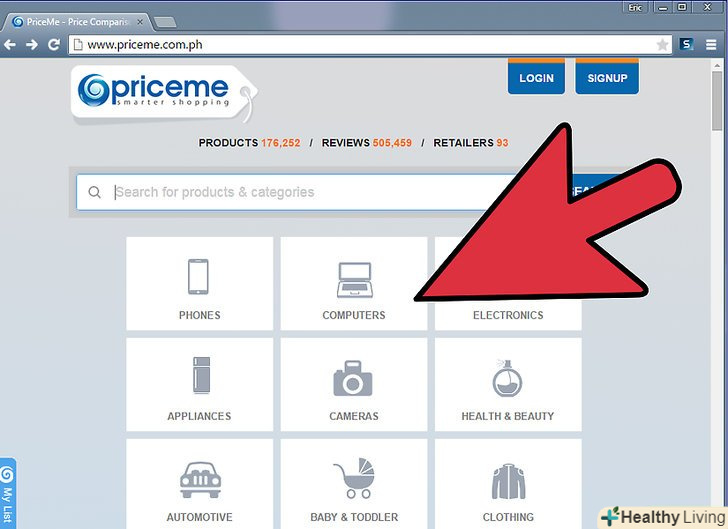Viewport: 728px width, 529px height.
Task: Select the PriceMe browser tab
Action: (x=78, y=22)
